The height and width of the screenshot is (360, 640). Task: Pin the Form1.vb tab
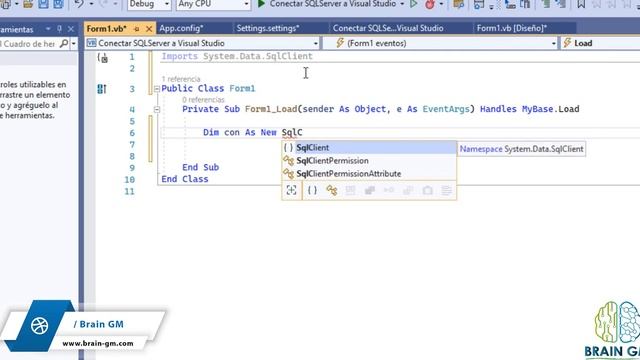pyautogui.click(x=137, y=29)
